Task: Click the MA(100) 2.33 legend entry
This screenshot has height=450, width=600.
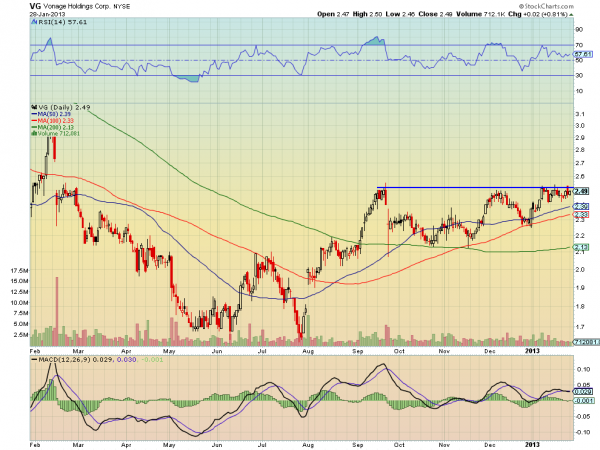Action: click(55, 121)
